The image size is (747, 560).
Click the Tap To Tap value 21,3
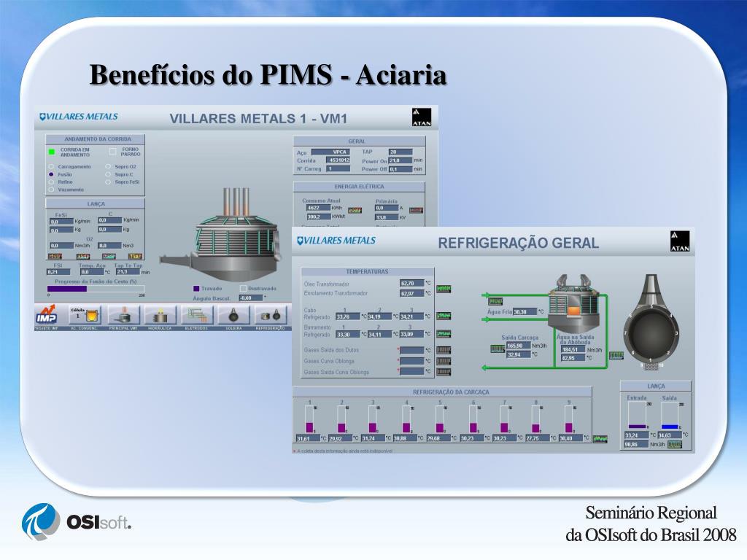coord(128,272)
